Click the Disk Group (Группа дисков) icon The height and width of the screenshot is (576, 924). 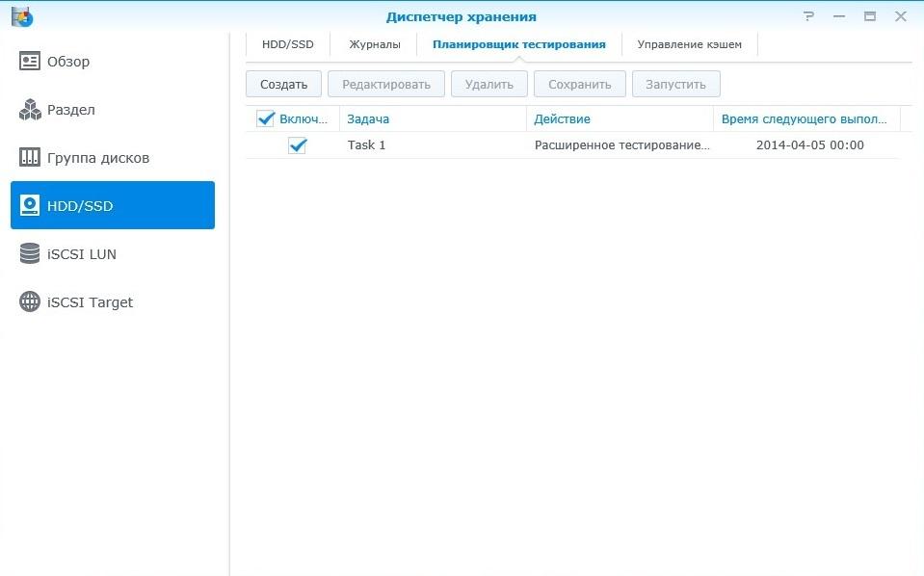[30, 158]
